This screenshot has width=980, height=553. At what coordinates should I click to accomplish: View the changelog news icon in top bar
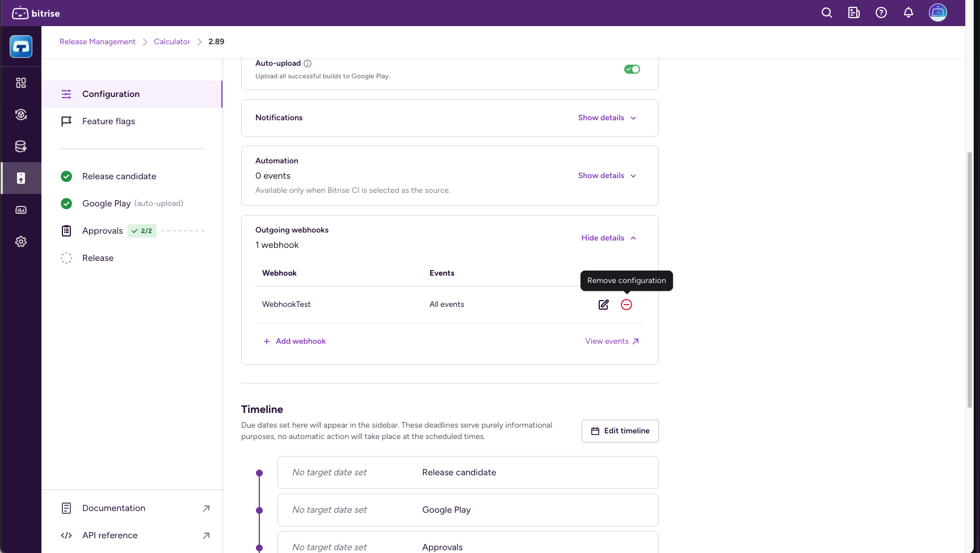(x=853, y=12)
